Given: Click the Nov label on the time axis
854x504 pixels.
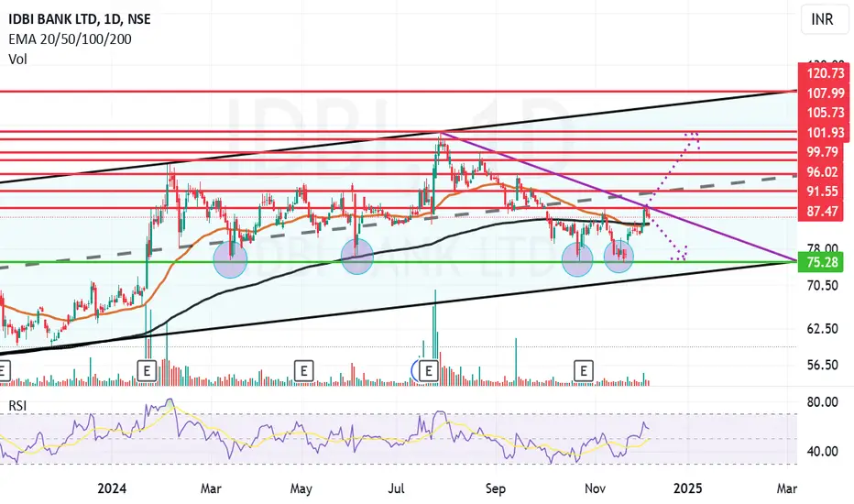Looking at the screenshot, I should click(x=595, y=488).
